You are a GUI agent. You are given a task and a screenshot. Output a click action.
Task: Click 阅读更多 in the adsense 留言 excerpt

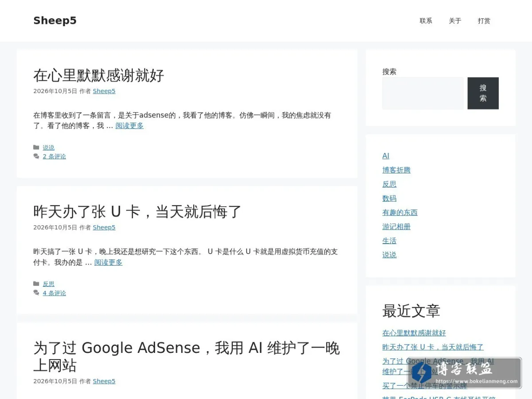(129, 126)
